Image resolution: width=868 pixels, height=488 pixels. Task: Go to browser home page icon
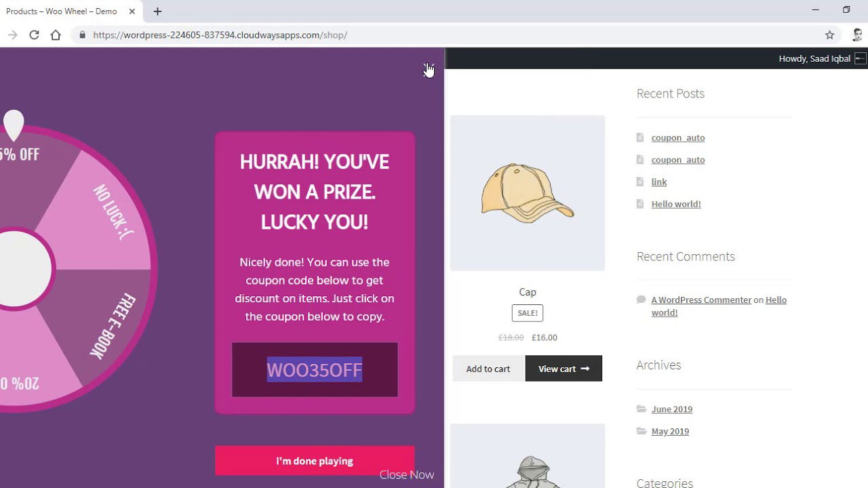56,35
